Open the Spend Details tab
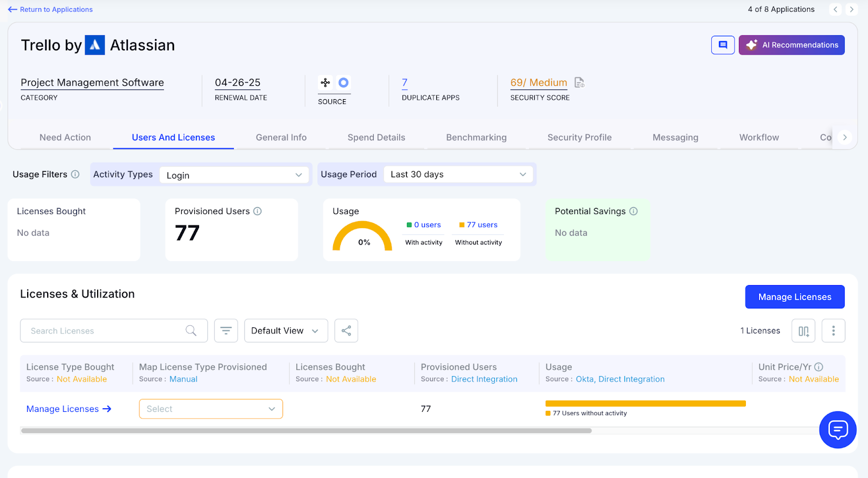Screen dimensions: 868x478 click(376, 138)
